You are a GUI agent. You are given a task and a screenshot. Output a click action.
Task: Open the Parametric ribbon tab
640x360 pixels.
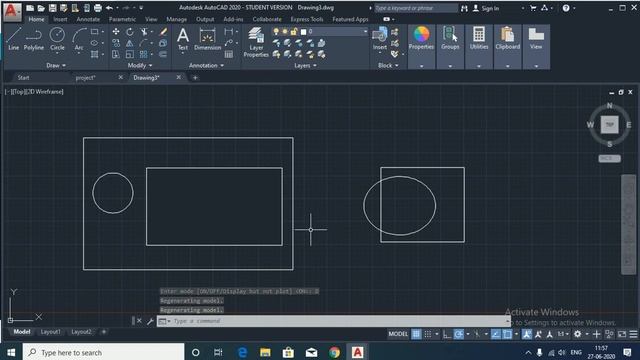(x=122, y=19)
